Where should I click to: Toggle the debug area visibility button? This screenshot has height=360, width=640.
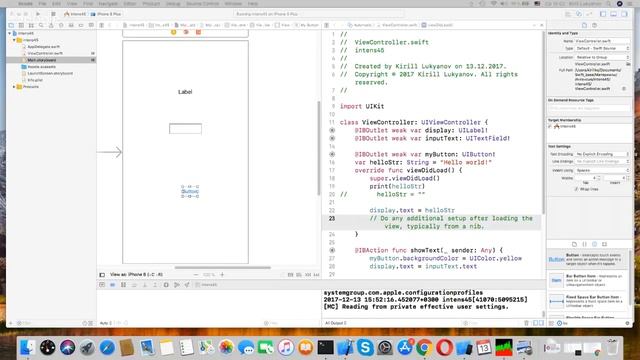tap(613, 14)
